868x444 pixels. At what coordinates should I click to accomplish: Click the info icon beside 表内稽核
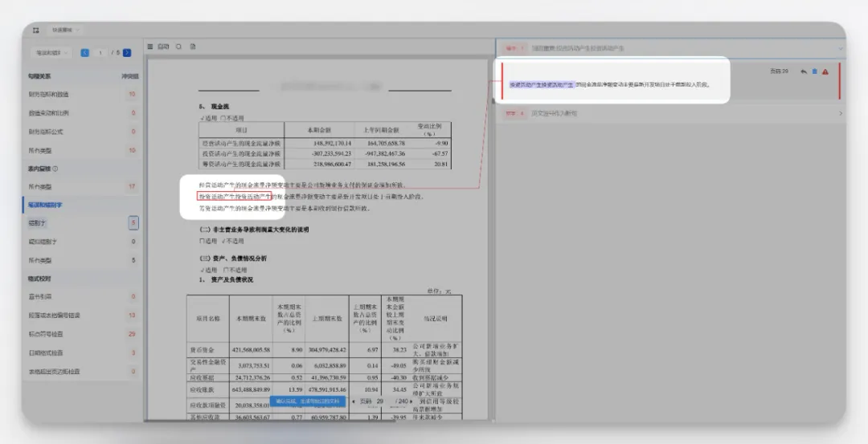pyautogui.click(x=55, y=169)
